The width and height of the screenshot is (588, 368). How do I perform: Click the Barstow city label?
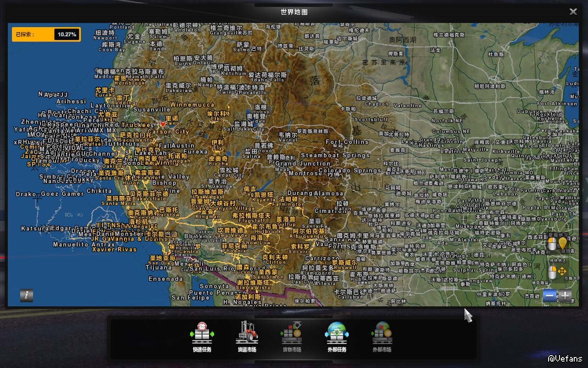(x=168, y=215)
